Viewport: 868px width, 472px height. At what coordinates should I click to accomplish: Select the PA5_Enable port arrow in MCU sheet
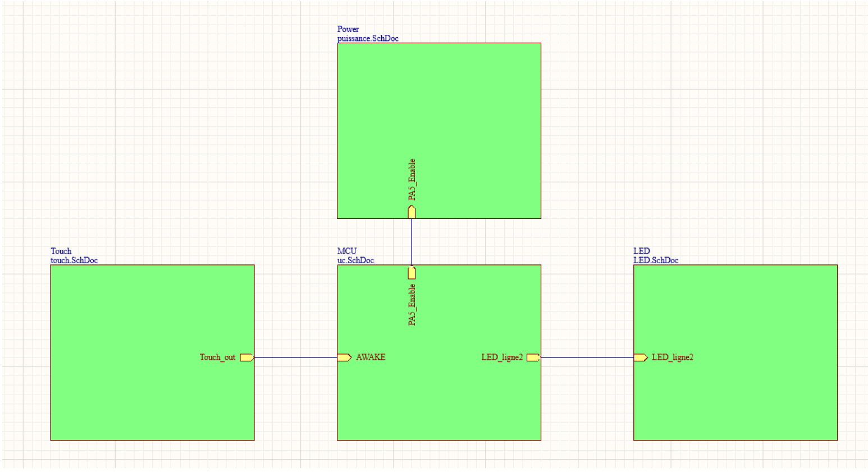tap(412, 272)
